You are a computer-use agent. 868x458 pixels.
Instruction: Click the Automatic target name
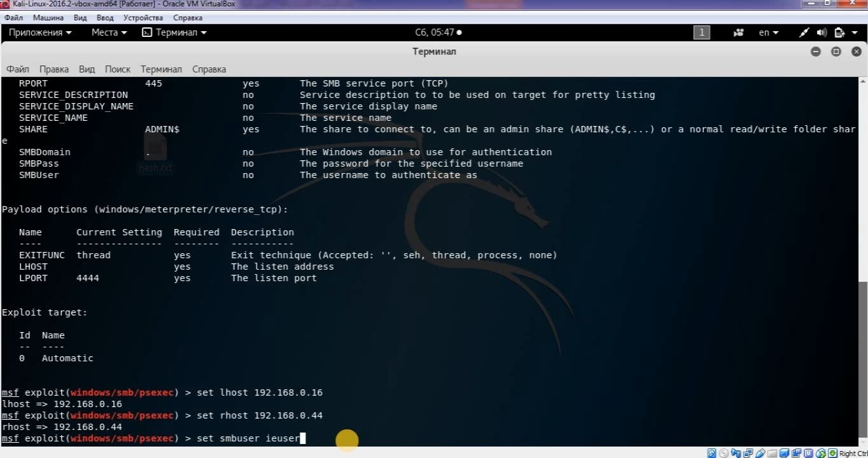67,358
